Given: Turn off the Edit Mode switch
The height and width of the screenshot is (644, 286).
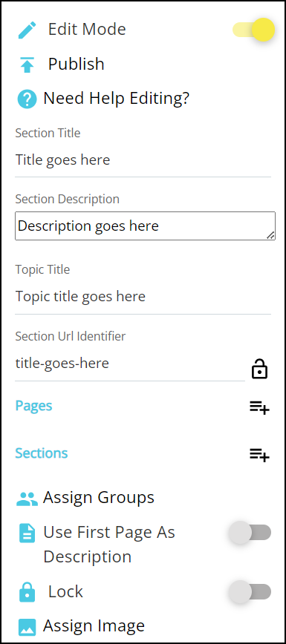Looking at the screenshot, I should (254, 30).
